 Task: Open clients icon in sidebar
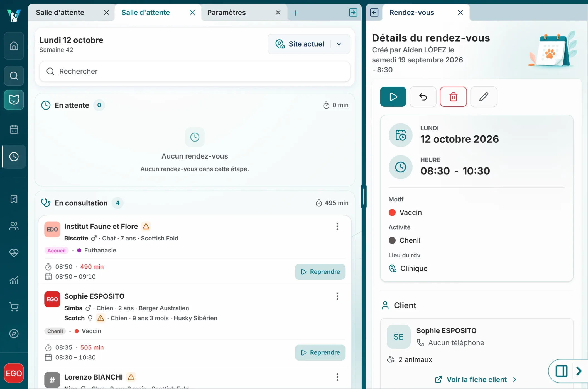click(x=14, y=226)
